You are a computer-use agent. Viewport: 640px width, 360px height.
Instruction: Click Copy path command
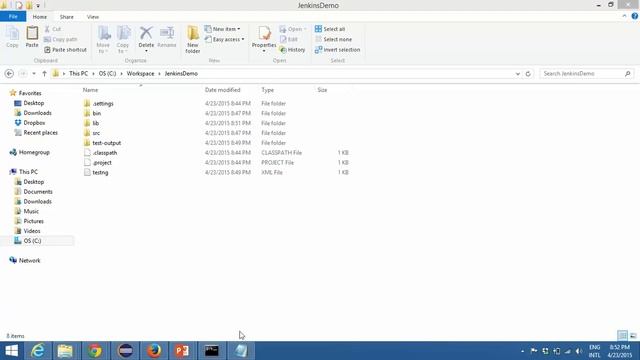point(60,39)
